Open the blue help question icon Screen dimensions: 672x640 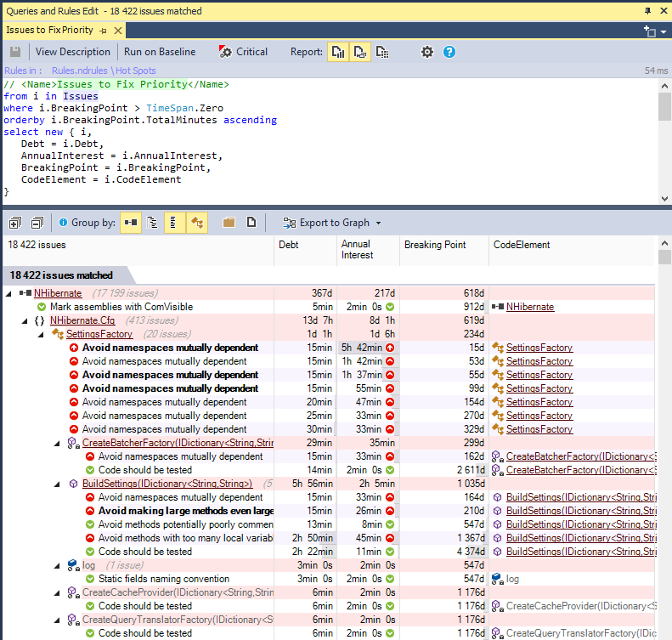tap(449, 53)
